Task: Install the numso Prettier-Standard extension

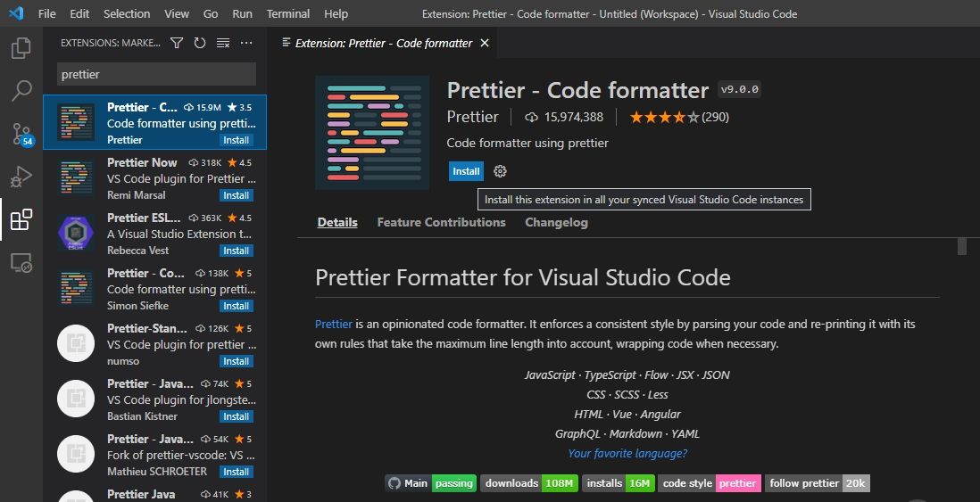Action: point(237,361)
